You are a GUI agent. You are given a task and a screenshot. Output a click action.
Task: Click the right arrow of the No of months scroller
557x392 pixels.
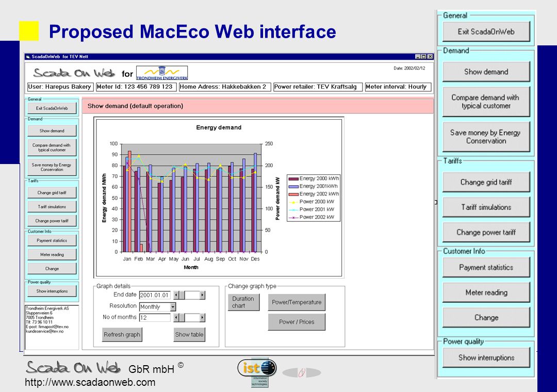point(202,318)
